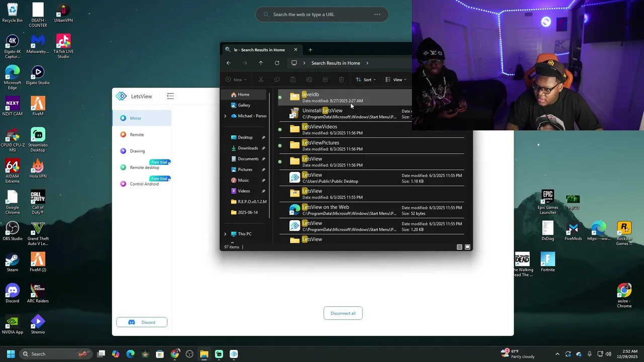Select the ARC Raiders desktop icon
644x362 pixels.
38,294
